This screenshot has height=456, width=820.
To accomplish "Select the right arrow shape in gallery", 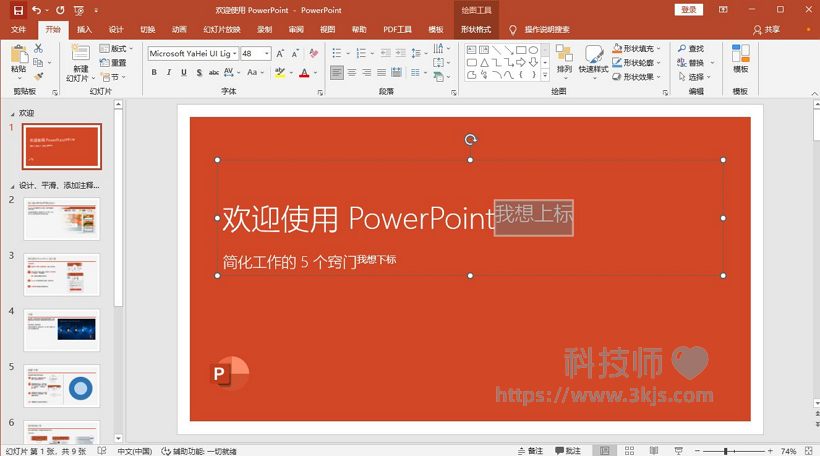I will click(x=521, y=63).
